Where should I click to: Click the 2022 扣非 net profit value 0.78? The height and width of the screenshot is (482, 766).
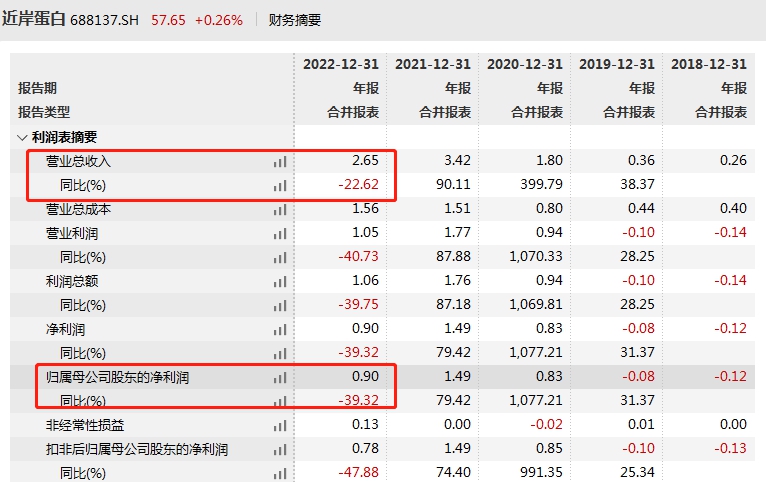point(365,448)
